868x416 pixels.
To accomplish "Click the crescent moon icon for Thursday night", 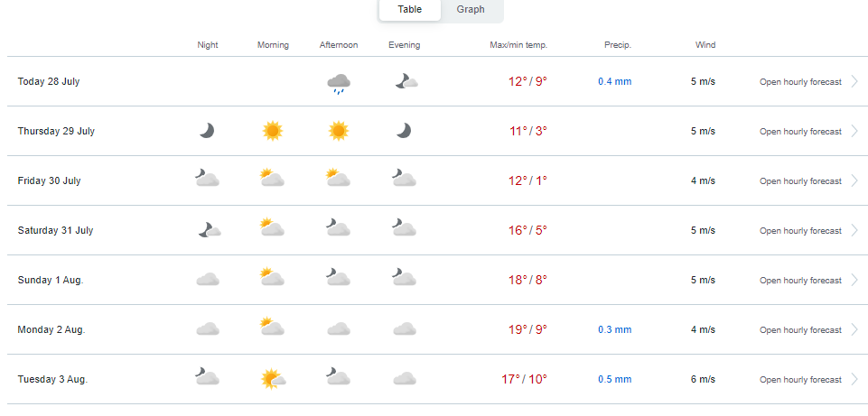I will pyautogui.click(x=207, y=131).
